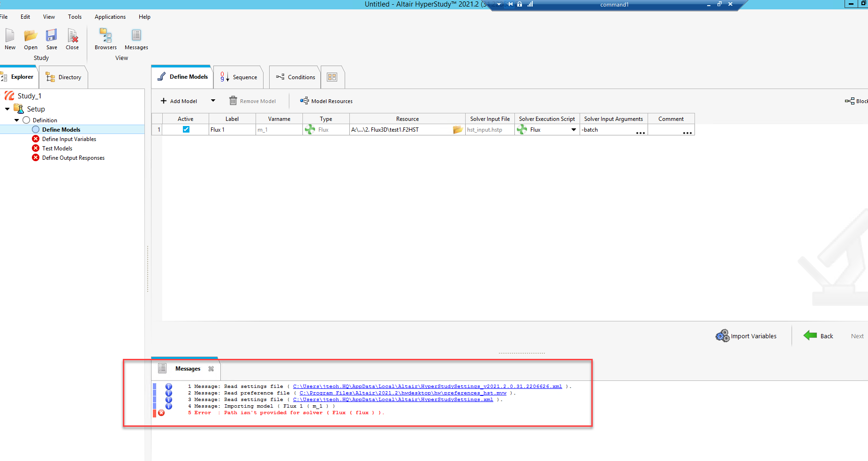Open the folder picker in the Resource column

point(457,130)
